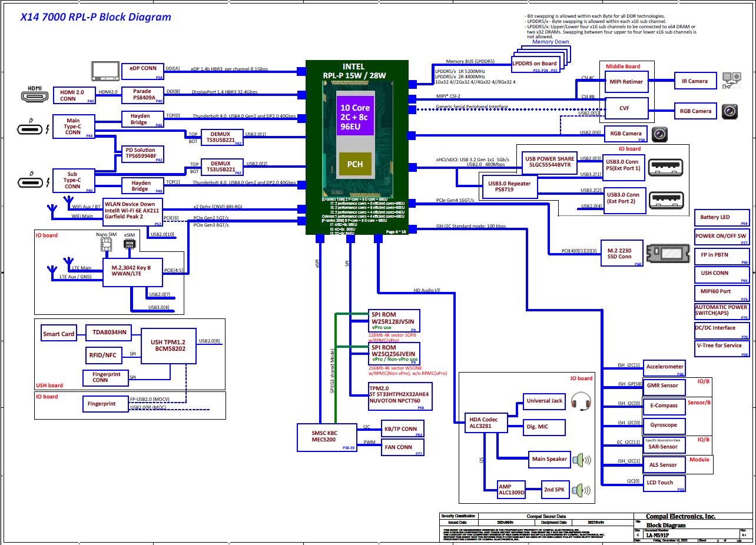Click the speaker icon beside Main Speaker

coord(582,460)
